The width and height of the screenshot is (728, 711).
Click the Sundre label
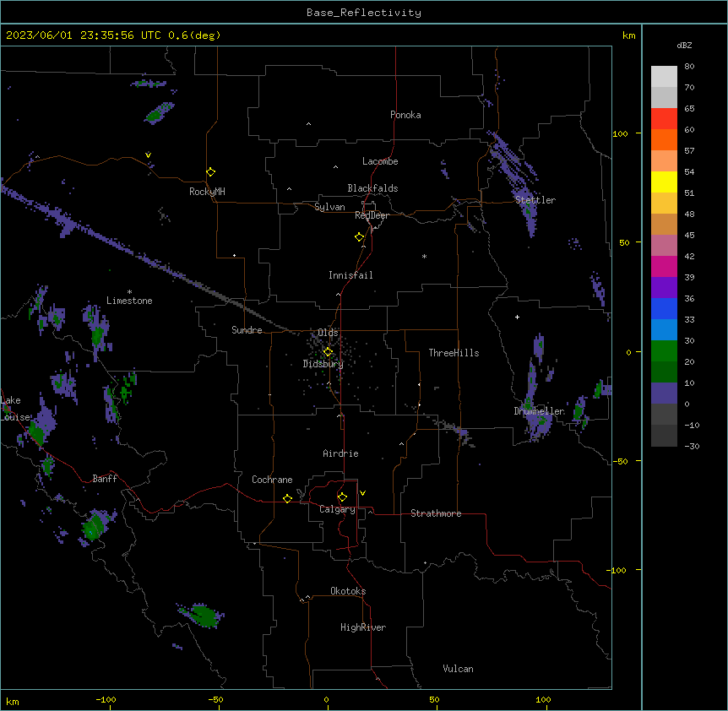coord(247,330)
